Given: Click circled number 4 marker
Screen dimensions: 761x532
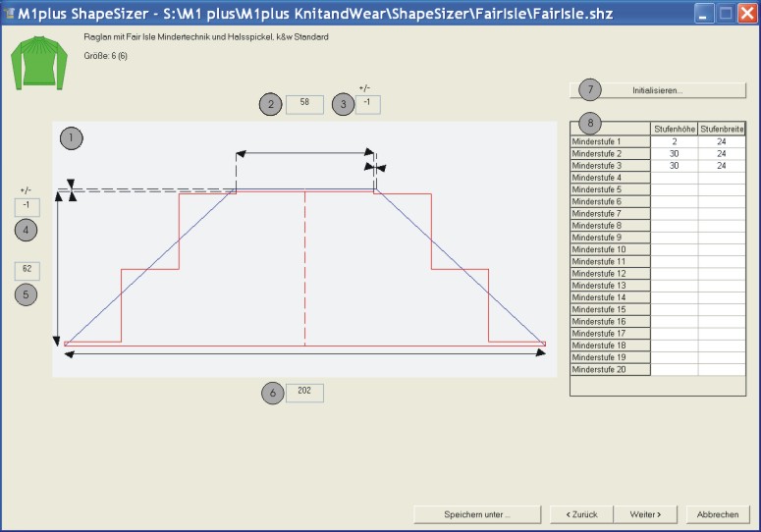Looking at the screenshot, I should coord(27,230).
